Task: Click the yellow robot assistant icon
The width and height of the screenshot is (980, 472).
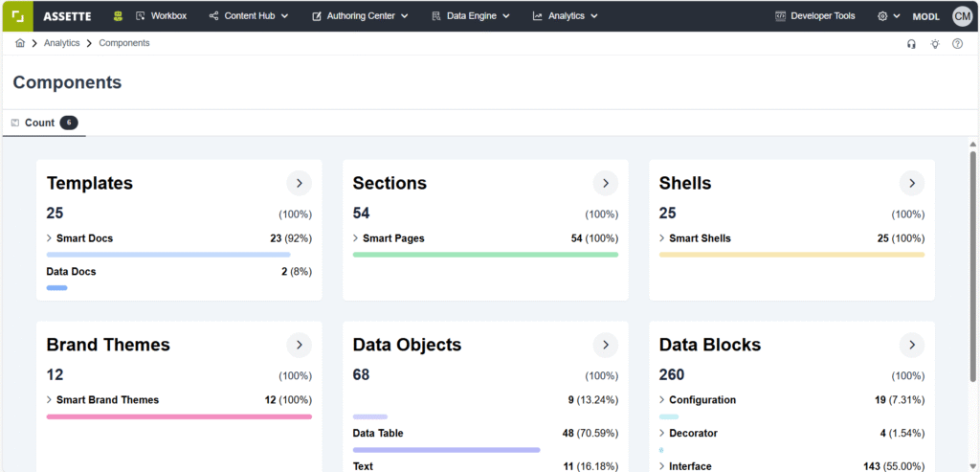Action: click(118, 16)
